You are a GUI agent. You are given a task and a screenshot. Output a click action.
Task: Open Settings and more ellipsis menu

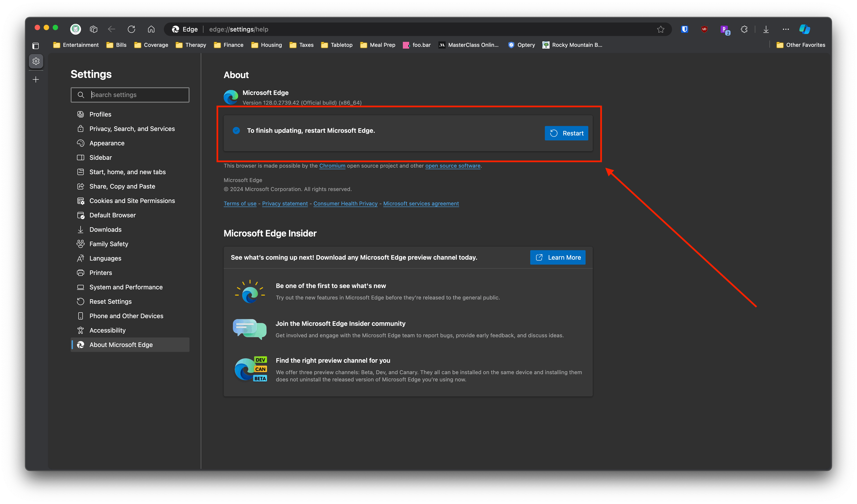[x=786, y=29]
